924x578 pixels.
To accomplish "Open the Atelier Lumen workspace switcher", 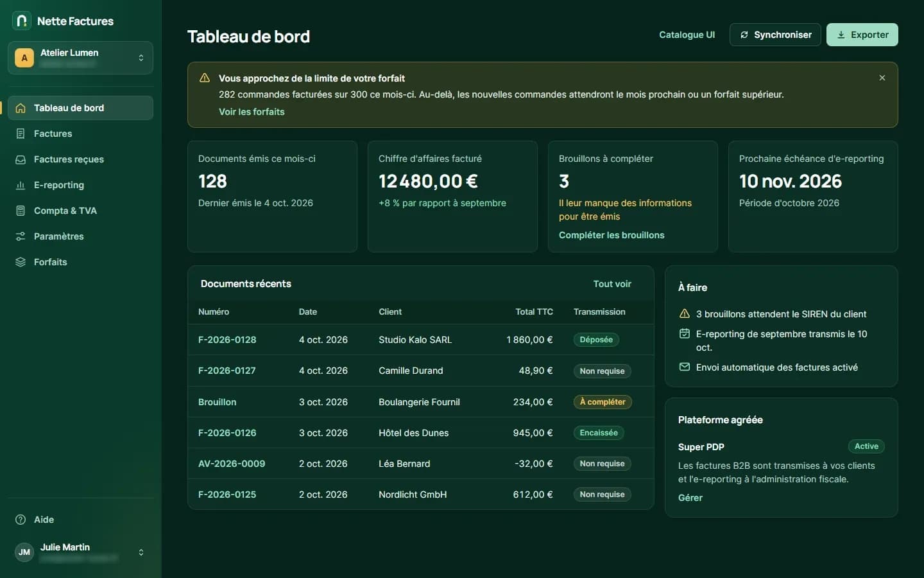I will 80,58.
